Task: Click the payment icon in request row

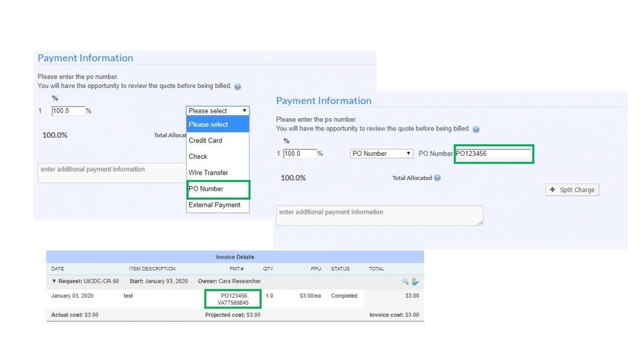Action: [415, 282]
